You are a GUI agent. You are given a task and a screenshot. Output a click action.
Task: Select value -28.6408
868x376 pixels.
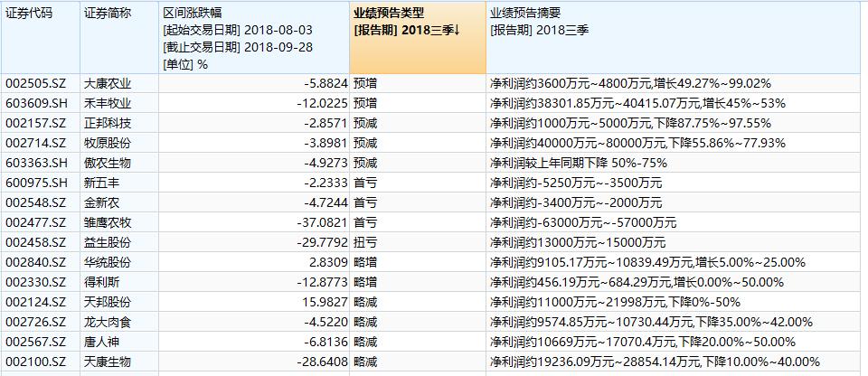(323, 362)
